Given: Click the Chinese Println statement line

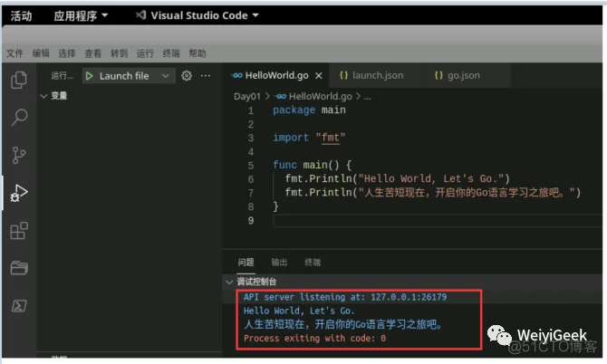Looking at the screenshot, I should click(433, 193).
